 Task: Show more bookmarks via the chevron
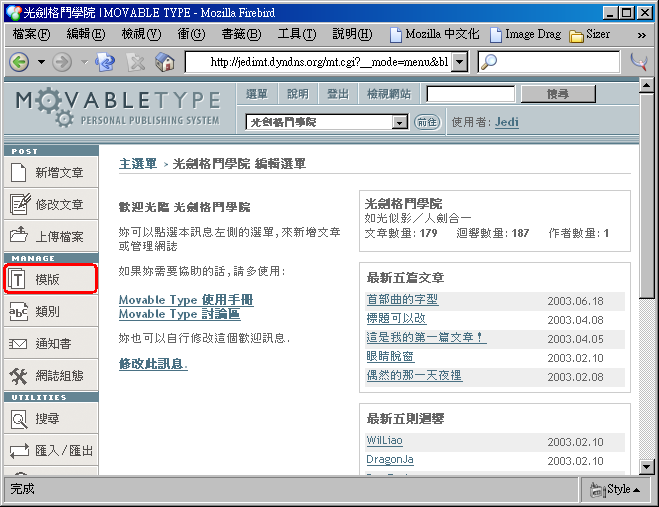pyautogui.click(x=641, y=35)
